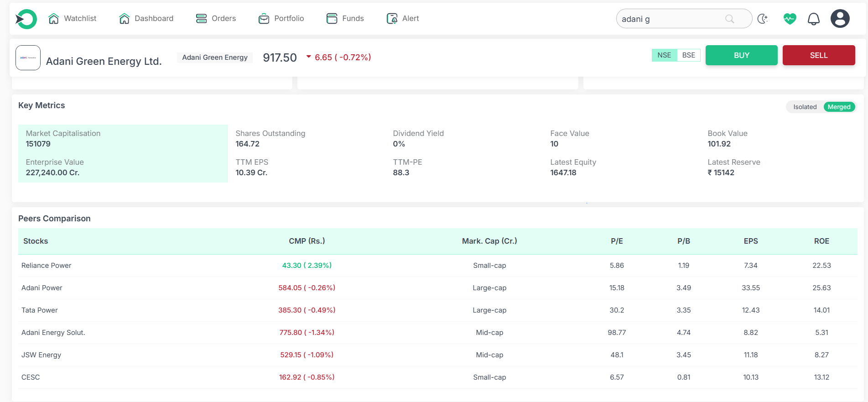
Task: Click Latest Reserve ₹ 15142
Action: click(x=721, y=173)
